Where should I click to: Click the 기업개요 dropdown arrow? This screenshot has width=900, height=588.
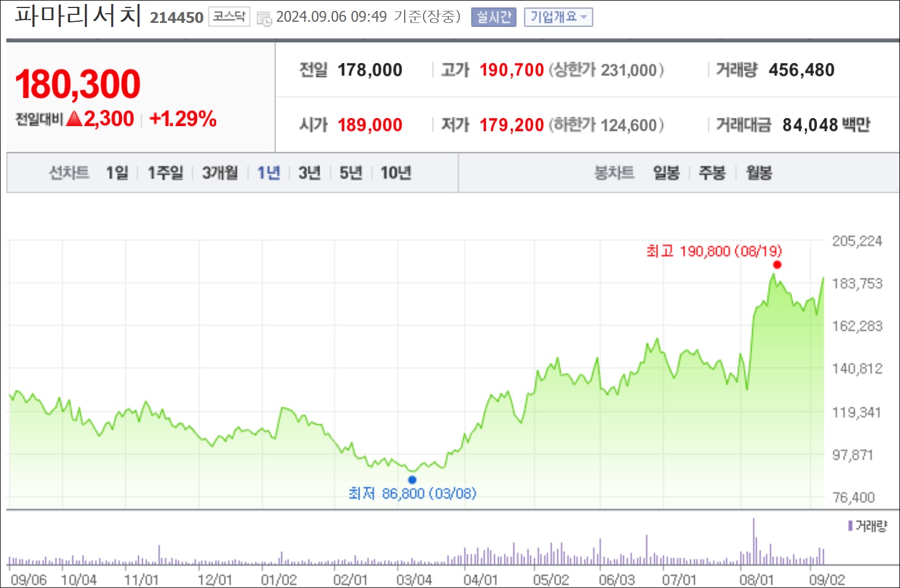click(x=584, y=17)
